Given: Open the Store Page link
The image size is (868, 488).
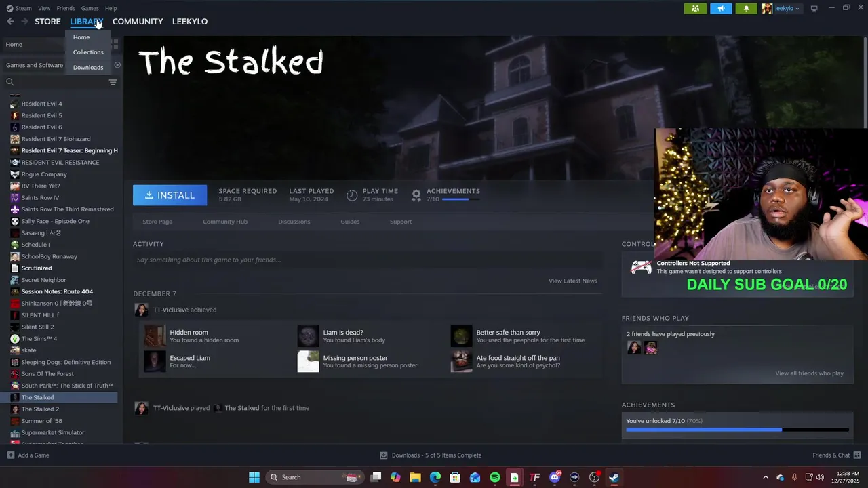Looking at the screenshot, I should click(157, 222).
